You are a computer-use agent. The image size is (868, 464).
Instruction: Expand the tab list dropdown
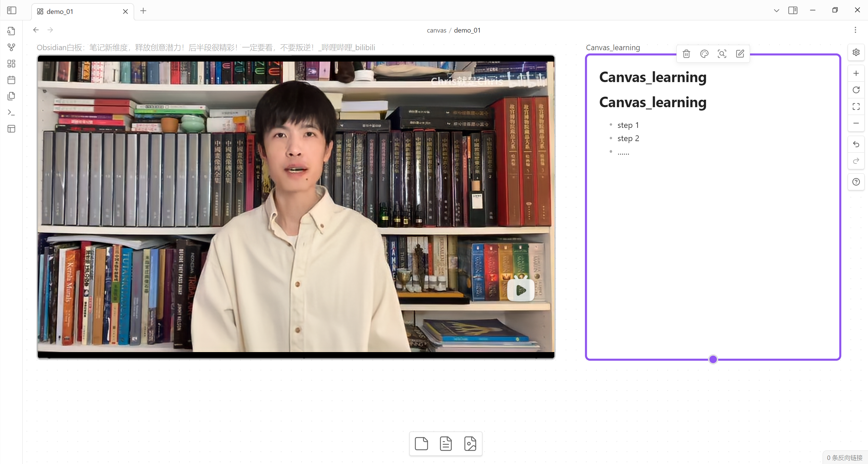[776, 11]
